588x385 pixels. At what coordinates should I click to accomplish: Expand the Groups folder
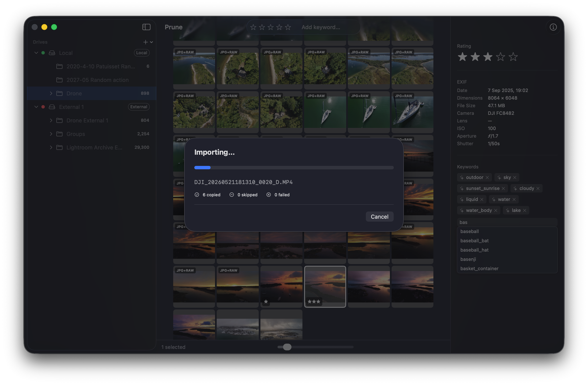click(51, 134)
